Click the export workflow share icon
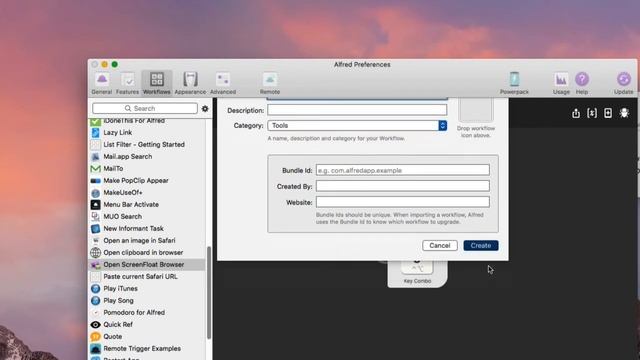Image resolution: width=640 pixels, height=360 pixels. 576,113
